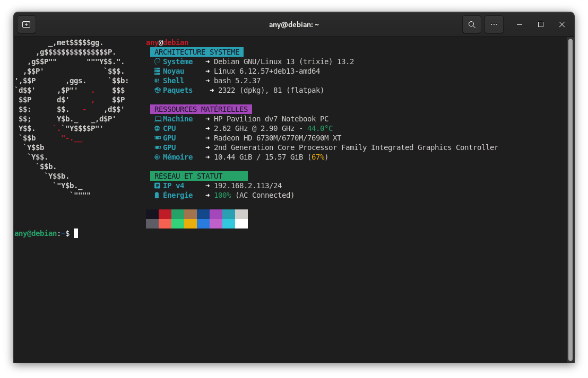The height and width of the screenshot is (378, 588).
Task: Click the package box icon beside Paquets
Action: point(158,90)
